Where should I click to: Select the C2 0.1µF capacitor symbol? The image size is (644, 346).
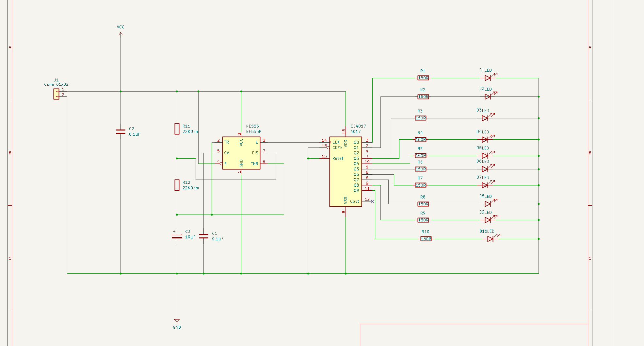click(121, 131)
